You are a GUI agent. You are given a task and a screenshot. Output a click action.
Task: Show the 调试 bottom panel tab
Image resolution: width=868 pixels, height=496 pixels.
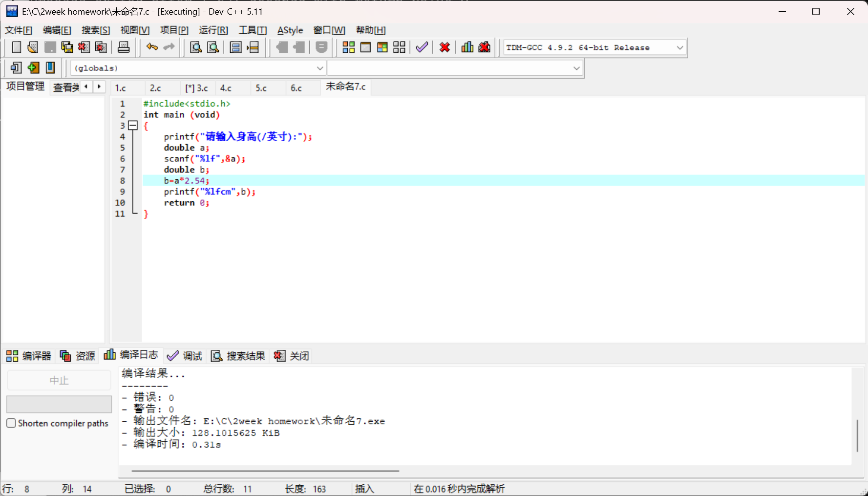click(x=185, y=356)
